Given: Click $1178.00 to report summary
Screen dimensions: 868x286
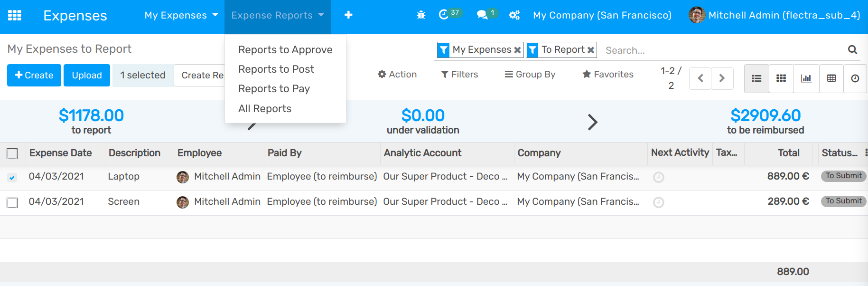Looking at the screenshot, I should coord(91,121).
